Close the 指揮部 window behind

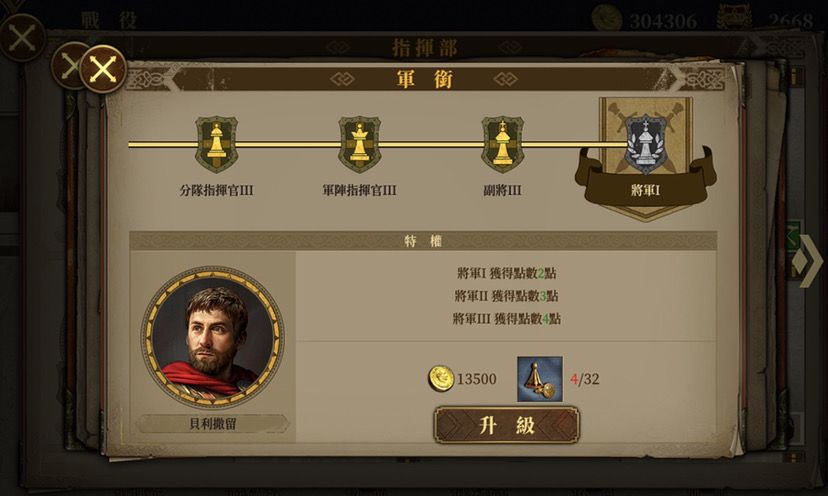click(x=69, y=66)
